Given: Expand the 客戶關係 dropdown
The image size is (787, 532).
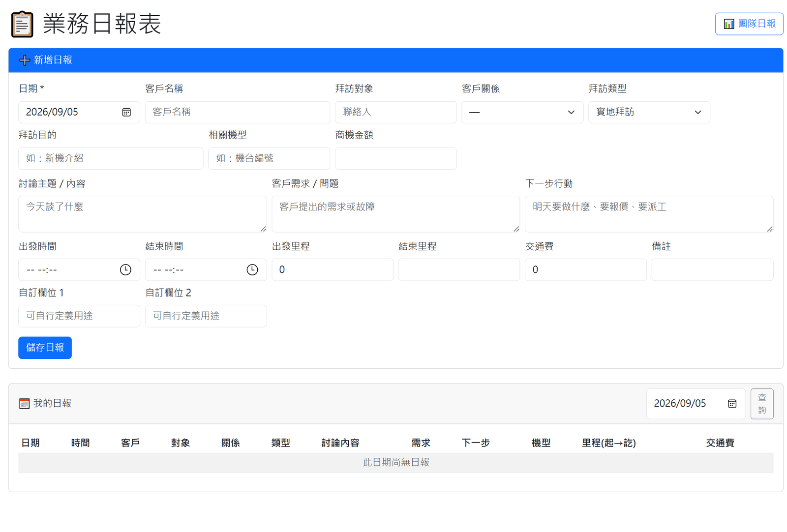Looking at the screenshot, I should click(522, 113).
